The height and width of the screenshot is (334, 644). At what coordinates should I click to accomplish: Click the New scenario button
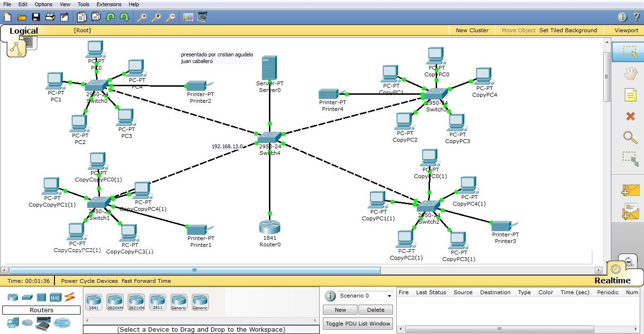point(340,310)
